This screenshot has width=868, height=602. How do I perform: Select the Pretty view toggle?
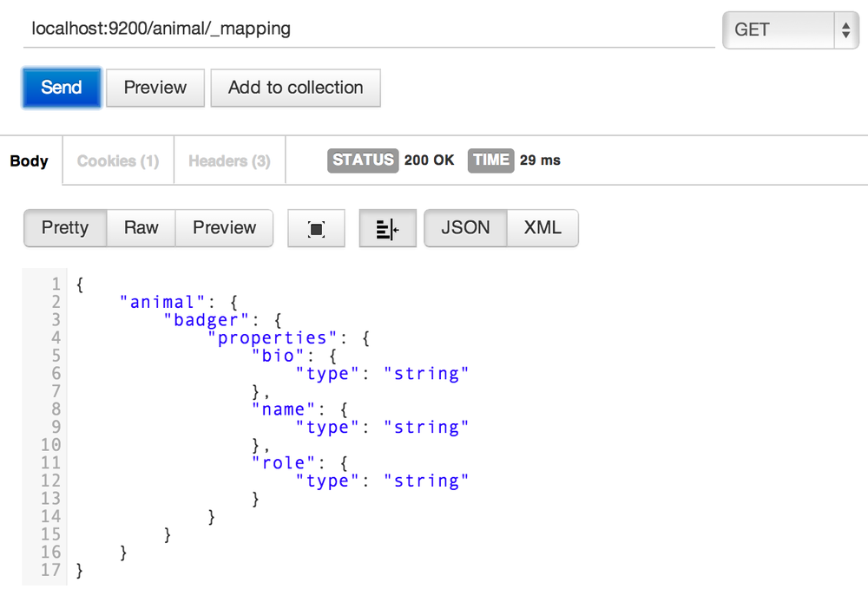point(65,228)
